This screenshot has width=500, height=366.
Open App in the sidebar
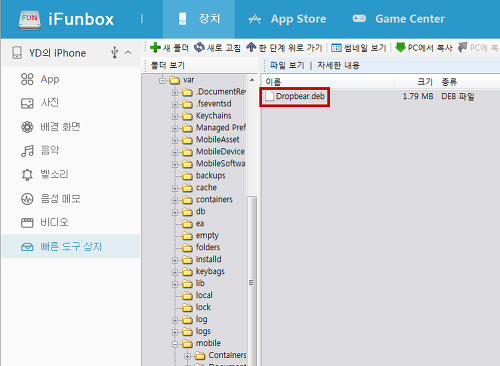71,79
